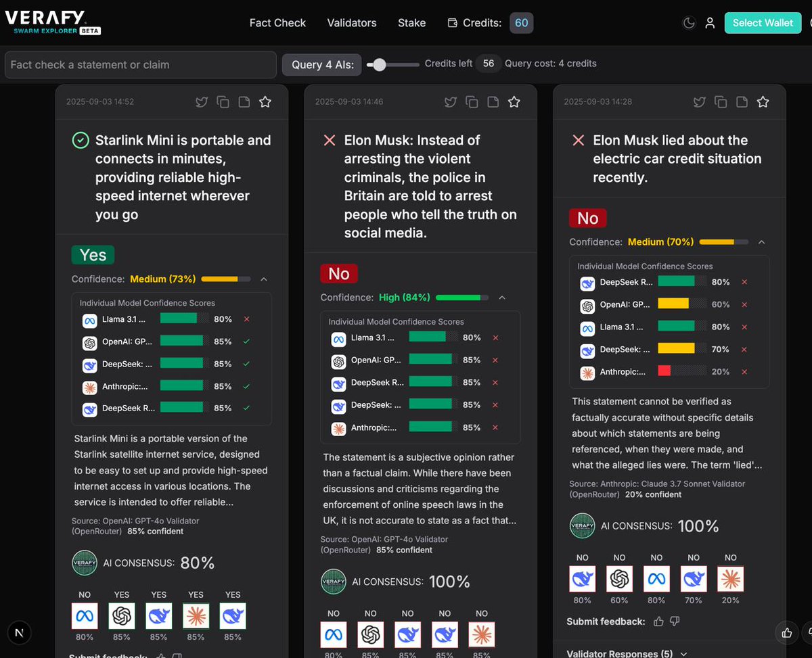The height and width of the screenshot is (658, 812).
Task: Click Credits left 56 badge
Action: 488,64
